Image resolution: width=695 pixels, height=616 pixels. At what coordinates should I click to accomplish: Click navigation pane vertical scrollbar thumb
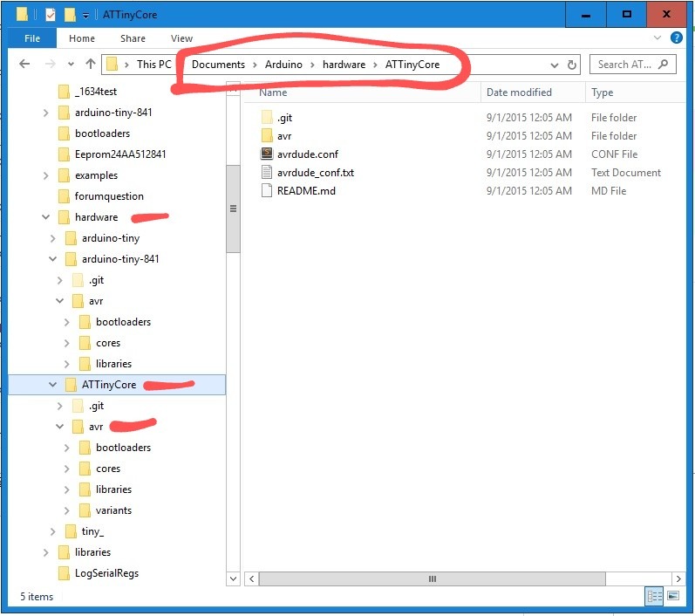tap(233, 209)
